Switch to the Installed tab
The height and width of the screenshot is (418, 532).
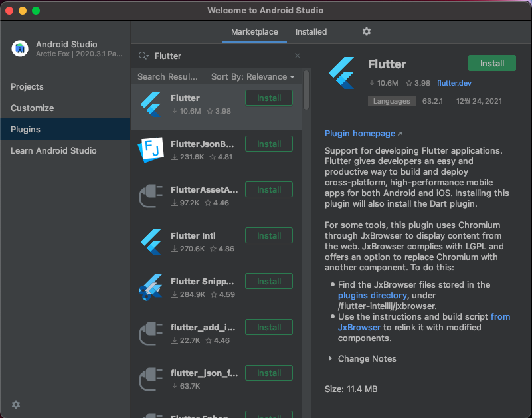[x=311, y=32]
